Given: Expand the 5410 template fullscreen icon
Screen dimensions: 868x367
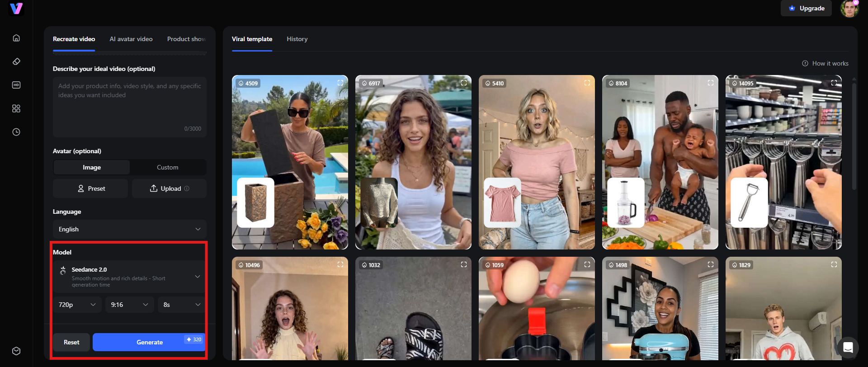Looking at the screenshot, I should [x=587, y=83].
